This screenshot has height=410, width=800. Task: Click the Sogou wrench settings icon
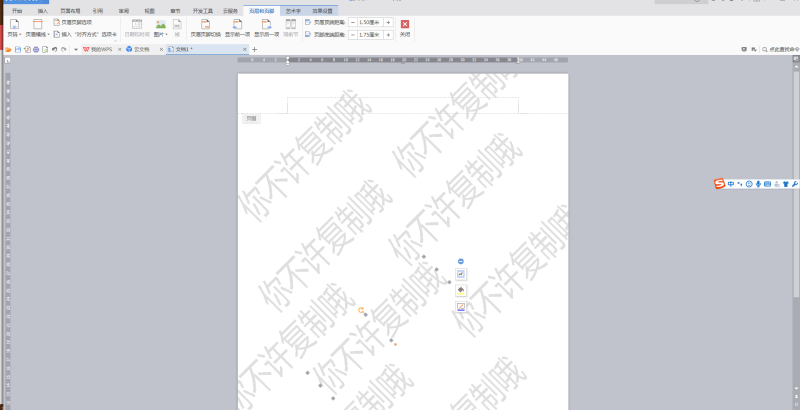[x=795, y=184]
